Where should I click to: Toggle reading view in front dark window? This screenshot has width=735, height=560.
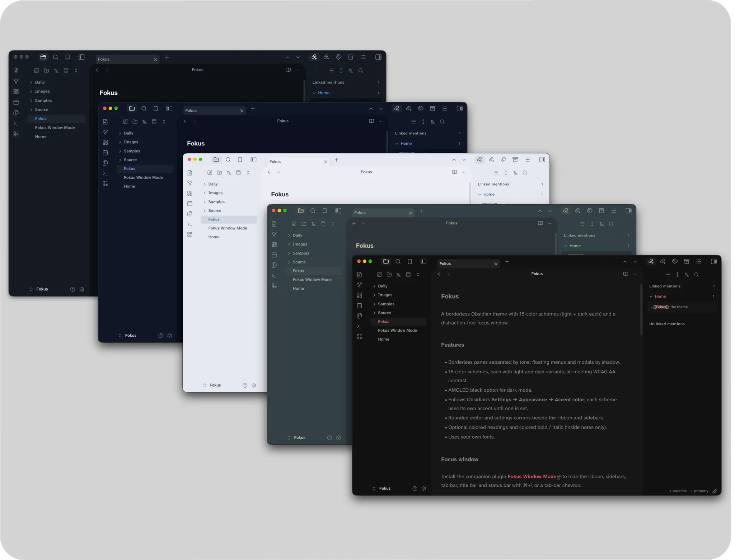[626, 274]
